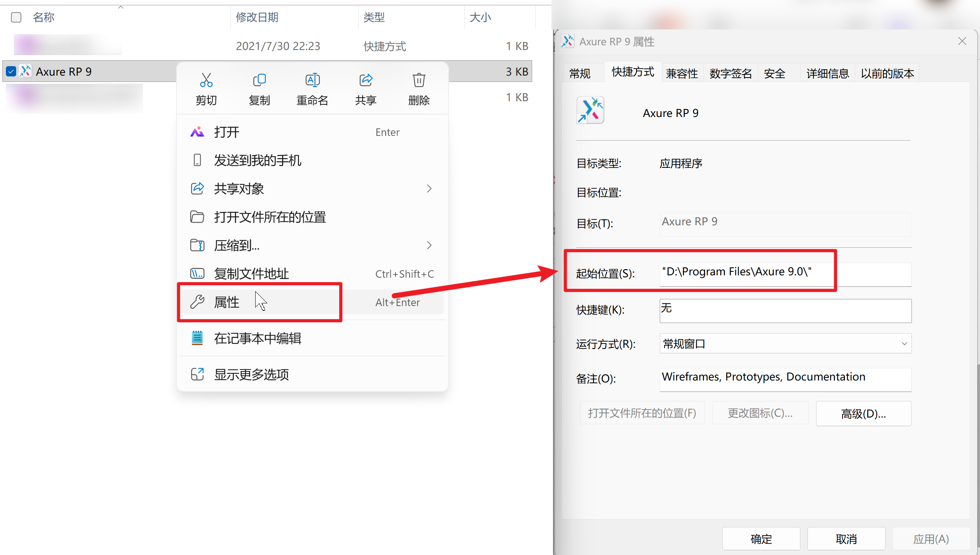This screenshot has width=980, height=555.
Task: Click the Axure icon in properties title bar
Action: pyautogui.click(x=568, y=41)
